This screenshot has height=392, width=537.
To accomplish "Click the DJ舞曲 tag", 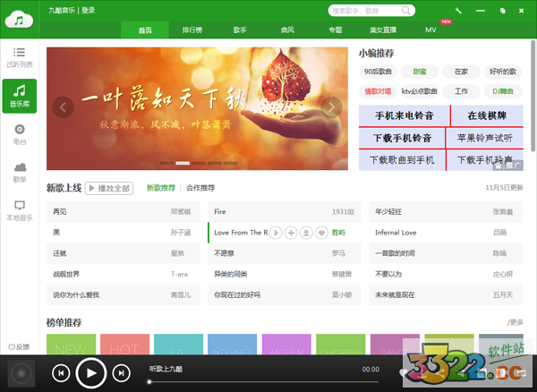I will pos(503,91).
